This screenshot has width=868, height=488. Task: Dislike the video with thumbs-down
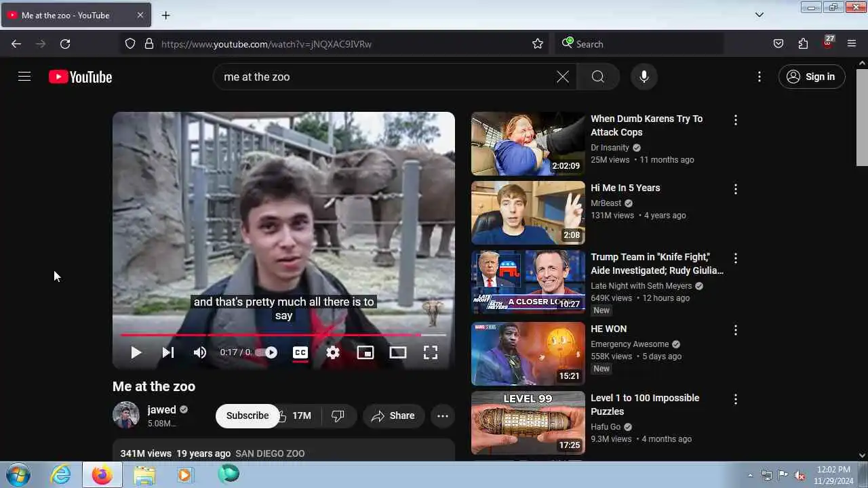coord(338,415)
